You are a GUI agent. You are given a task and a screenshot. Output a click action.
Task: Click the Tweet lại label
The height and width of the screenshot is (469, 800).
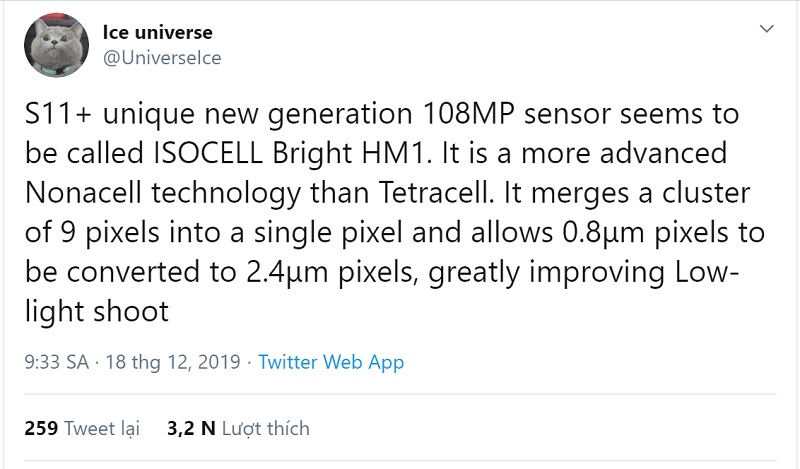(102, 428)
